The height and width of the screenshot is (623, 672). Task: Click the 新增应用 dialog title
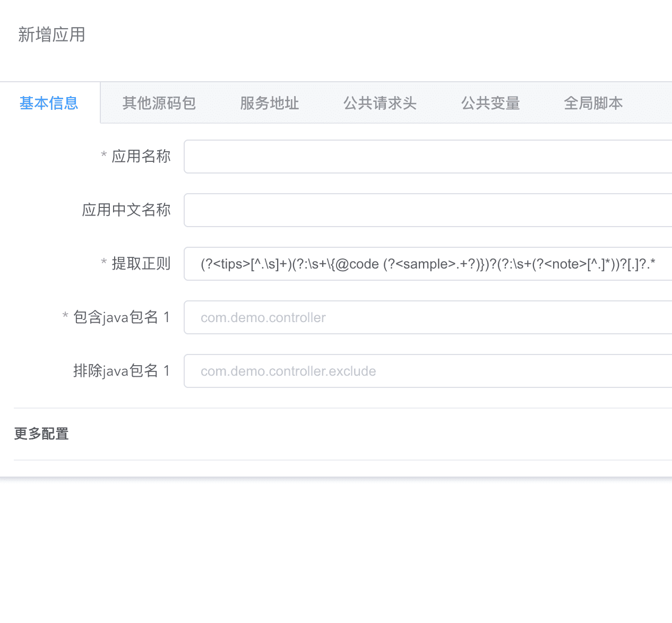[x=51, y=35]
